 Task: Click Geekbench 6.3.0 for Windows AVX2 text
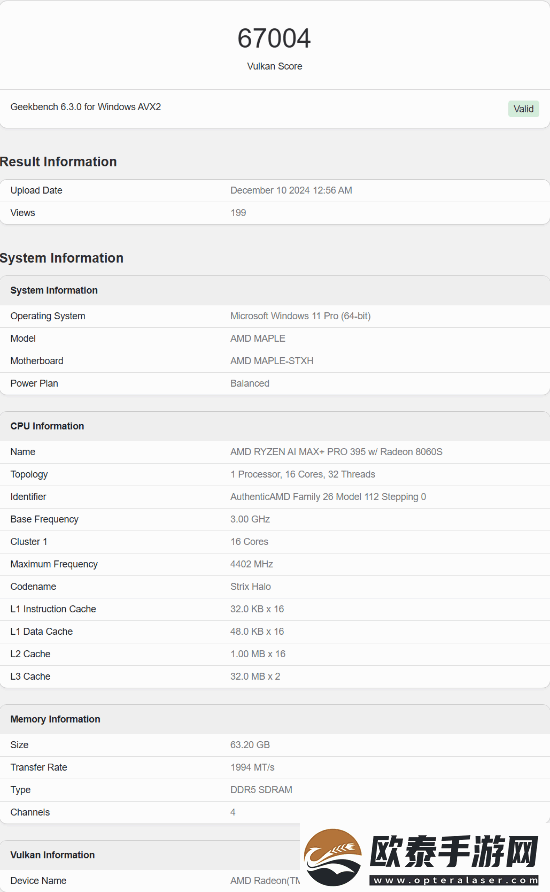click(85, 107)
